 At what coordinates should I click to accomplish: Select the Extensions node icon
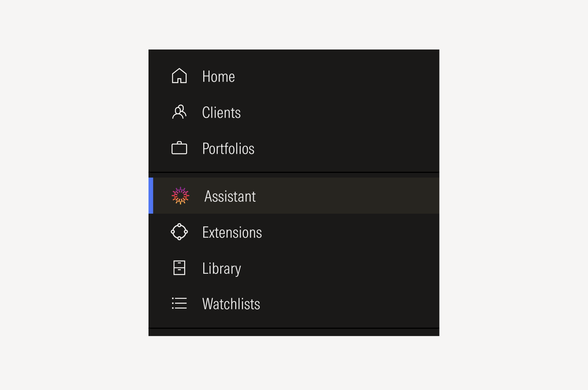(179, 232)
